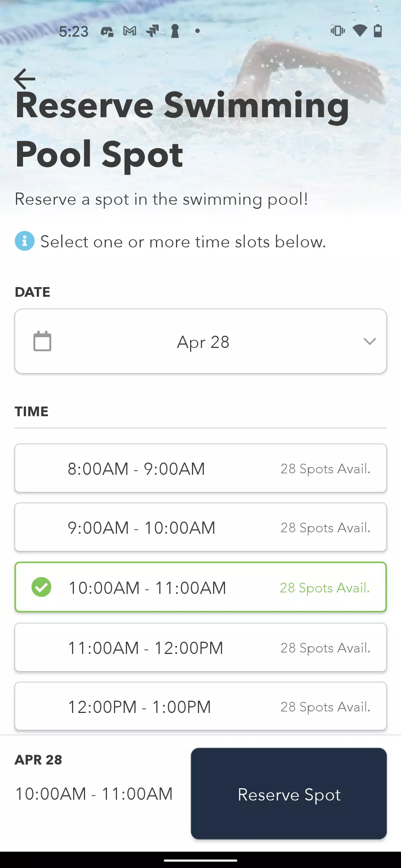The height and width of the screenshot is (868, 401).
Task: Tap the Reserve Spot button
Action: pyautogui.click(x=289, y=793)
